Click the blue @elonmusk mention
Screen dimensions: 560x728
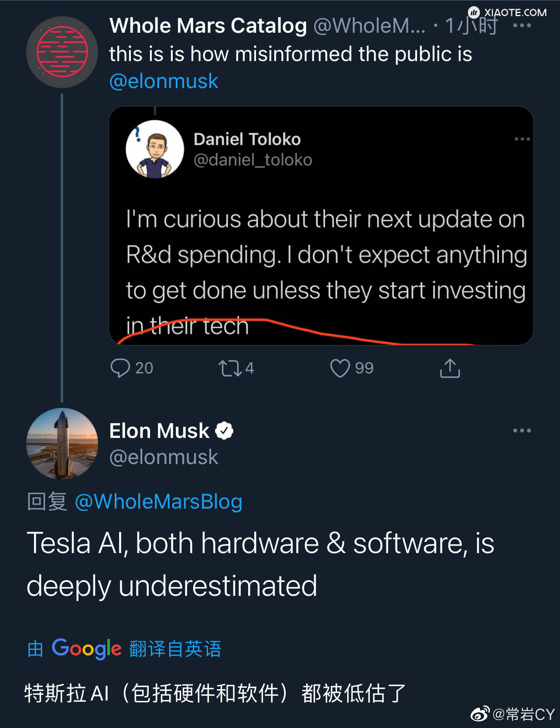164,81
